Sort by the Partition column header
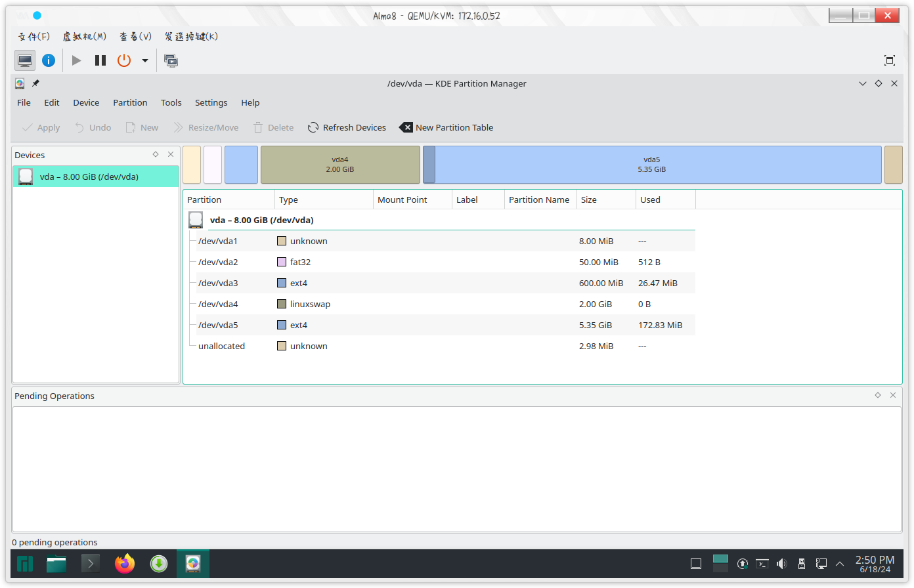 (229, 199)
